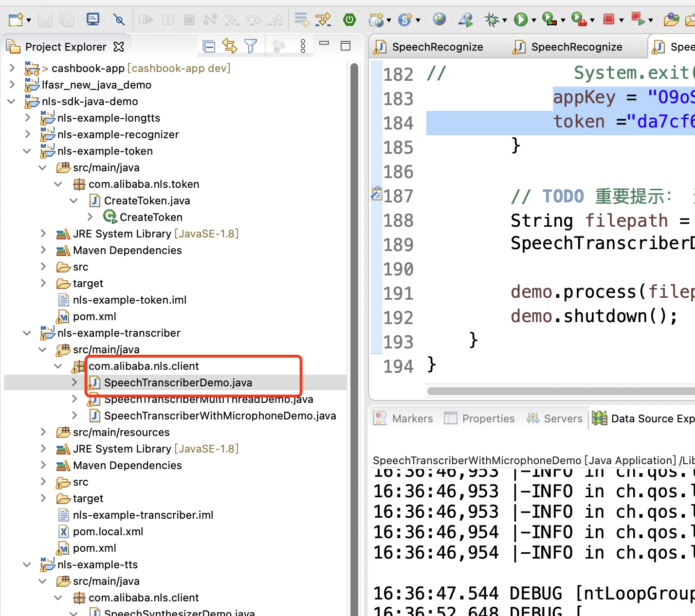Collapse the nls-example-token module
The image size is (695, 616).
click(27, 151)
